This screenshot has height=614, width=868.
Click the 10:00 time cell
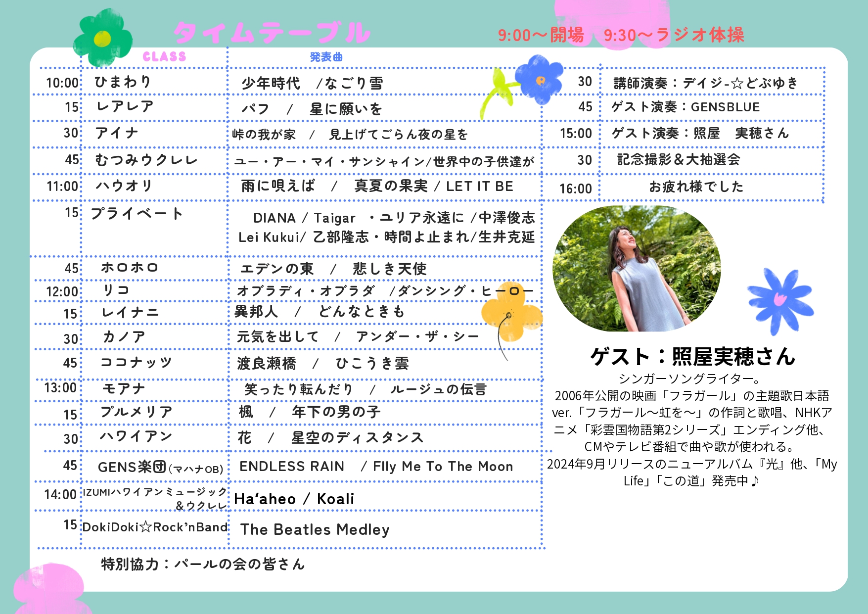pos(62,83)
